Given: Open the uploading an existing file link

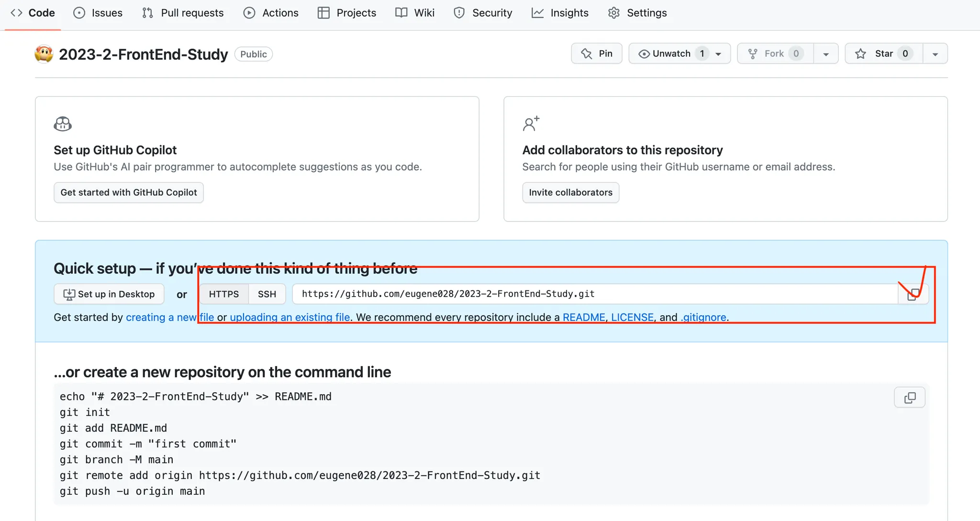Looking at the screenshot, I should tap(290, 317).
